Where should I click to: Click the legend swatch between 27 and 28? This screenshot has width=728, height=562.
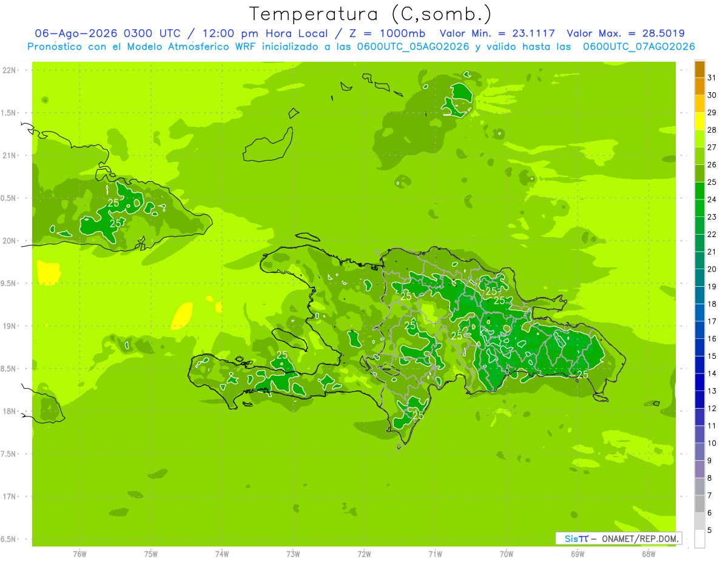click(699, 139)
